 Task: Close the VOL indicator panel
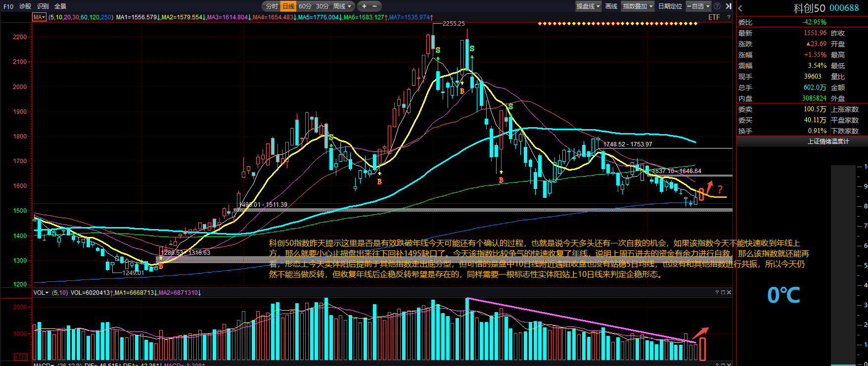pos(729,293)
